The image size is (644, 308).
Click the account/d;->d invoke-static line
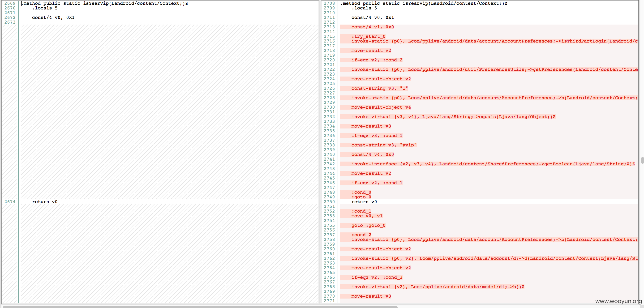click(494, 259)
